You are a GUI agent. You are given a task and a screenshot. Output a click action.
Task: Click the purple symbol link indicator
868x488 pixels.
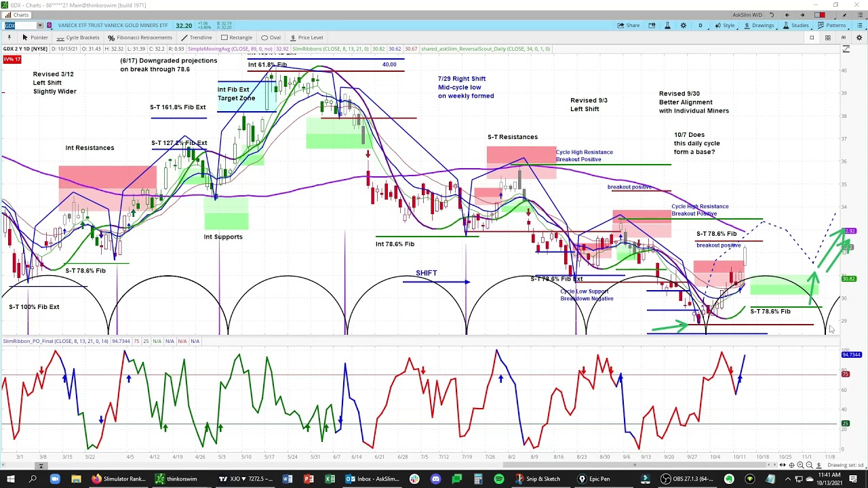point(49,26)
